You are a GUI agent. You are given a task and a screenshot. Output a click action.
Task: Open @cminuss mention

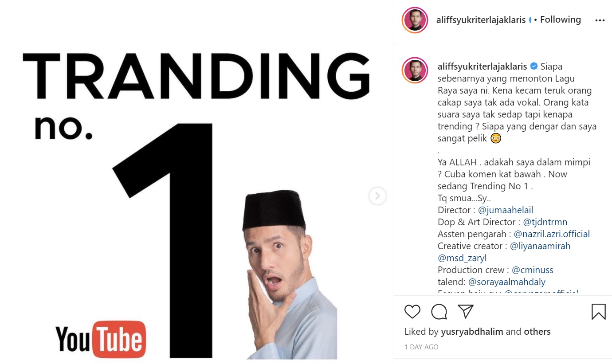point(533,270)
